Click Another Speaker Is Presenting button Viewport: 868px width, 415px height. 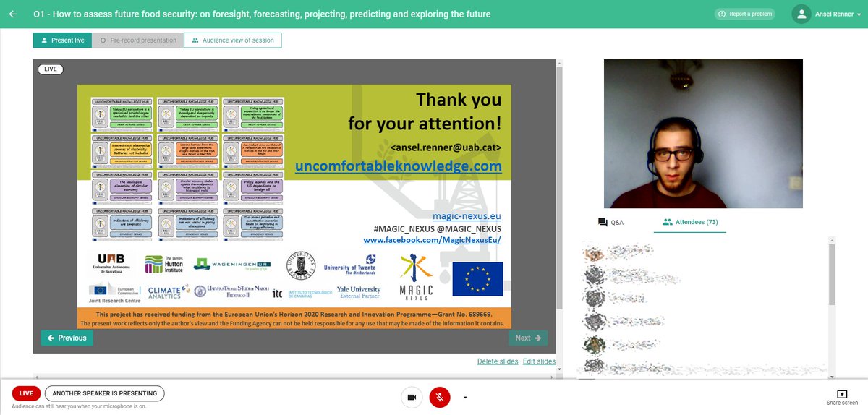click(105, 393)
